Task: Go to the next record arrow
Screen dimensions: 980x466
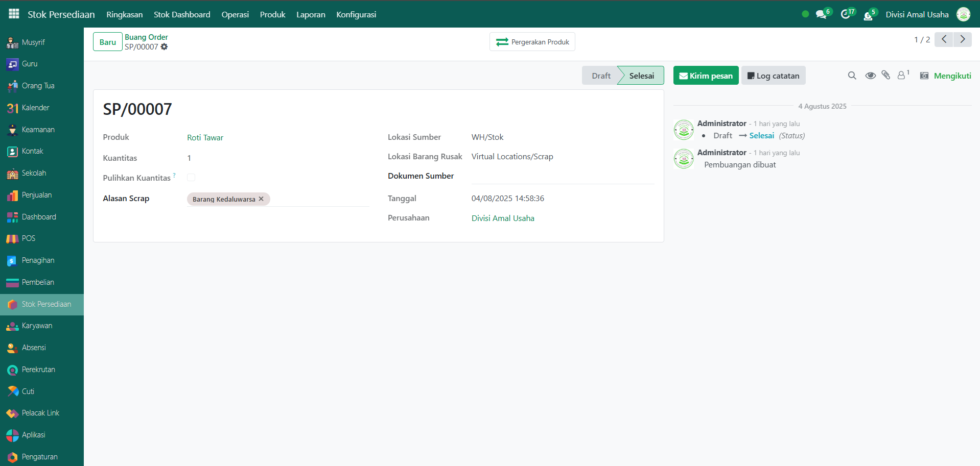Action: tap(963, 39)
